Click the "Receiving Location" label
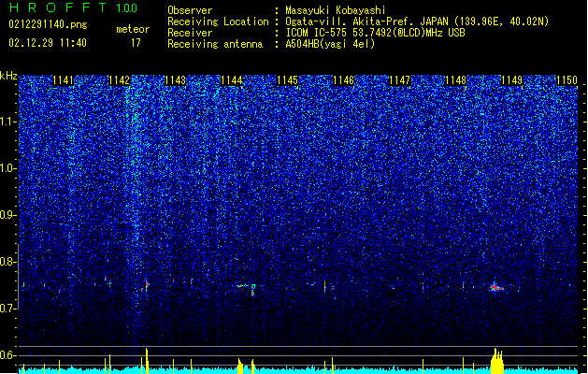Viewport: 588px width, 374px height. coord(218,22)
